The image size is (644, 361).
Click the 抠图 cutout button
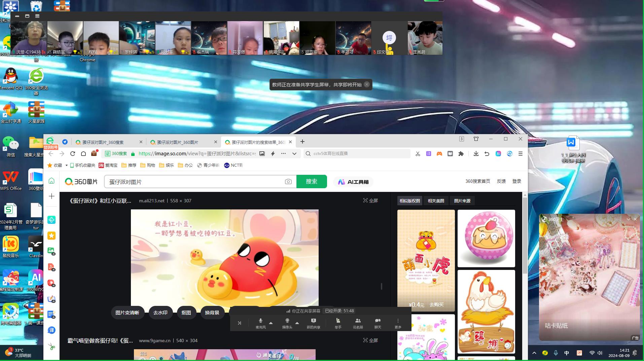click(x=186, y=313)
